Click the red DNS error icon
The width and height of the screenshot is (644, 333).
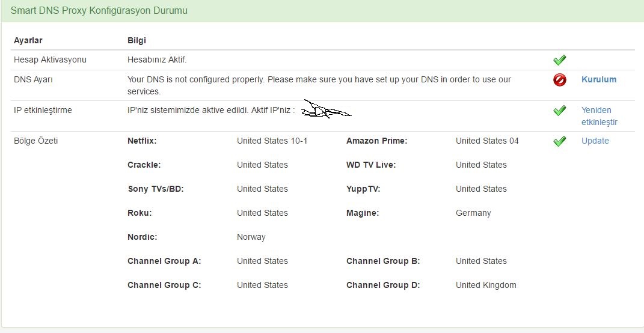[559, 80]
